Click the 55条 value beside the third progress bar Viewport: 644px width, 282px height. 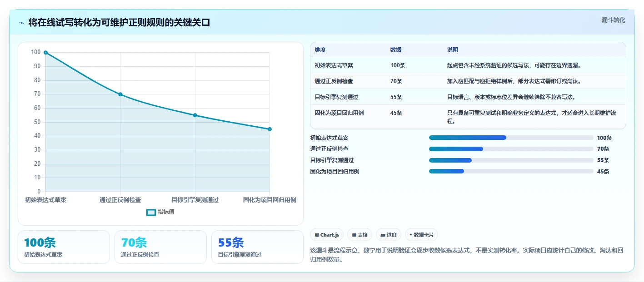603,160
